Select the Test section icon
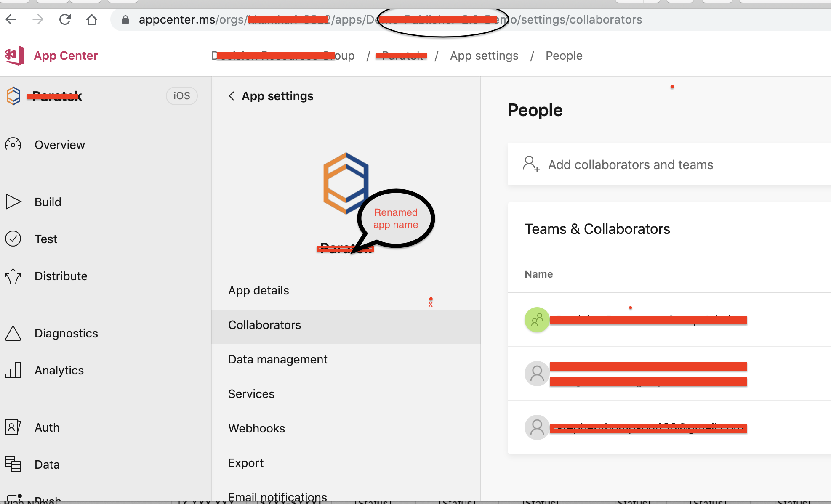This screenshot has width=831, height=504. pos(13,239)
